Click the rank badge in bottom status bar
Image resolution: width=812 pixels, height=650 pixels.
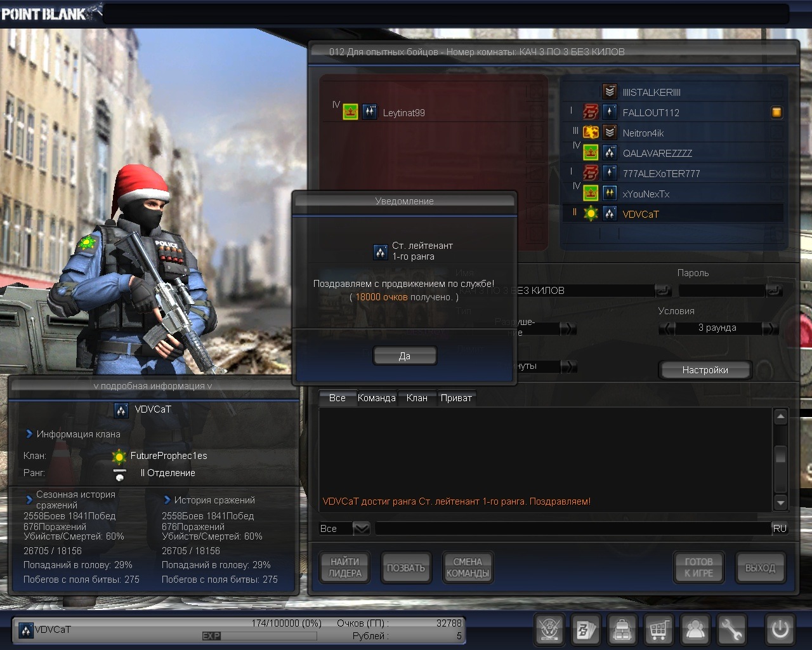tap(26, 630)
